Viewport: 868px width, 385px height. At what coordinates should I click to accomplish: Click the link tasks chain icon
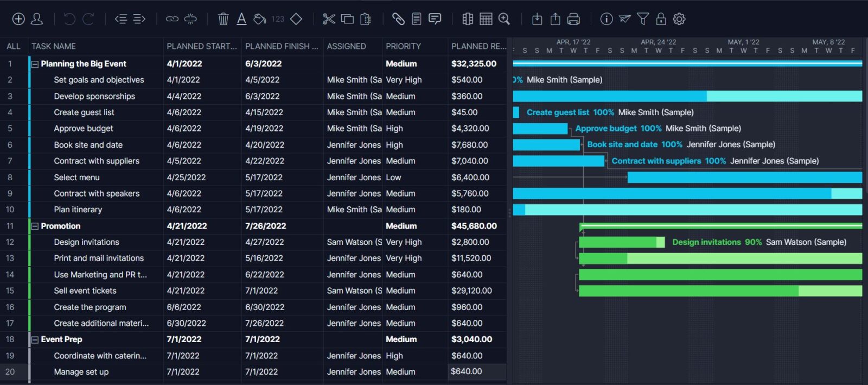pyautogui.click(x=172, y=19)
